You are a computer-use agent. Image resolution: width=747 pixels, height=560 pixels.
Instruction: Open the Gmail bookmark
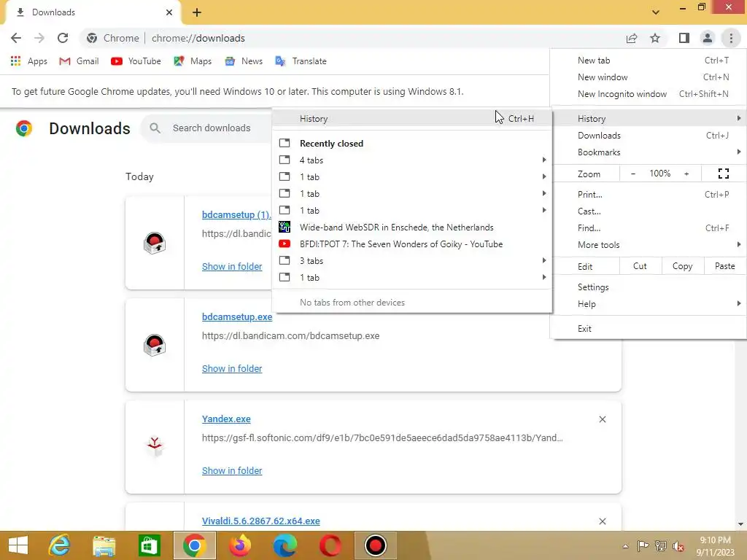point(79,61)
